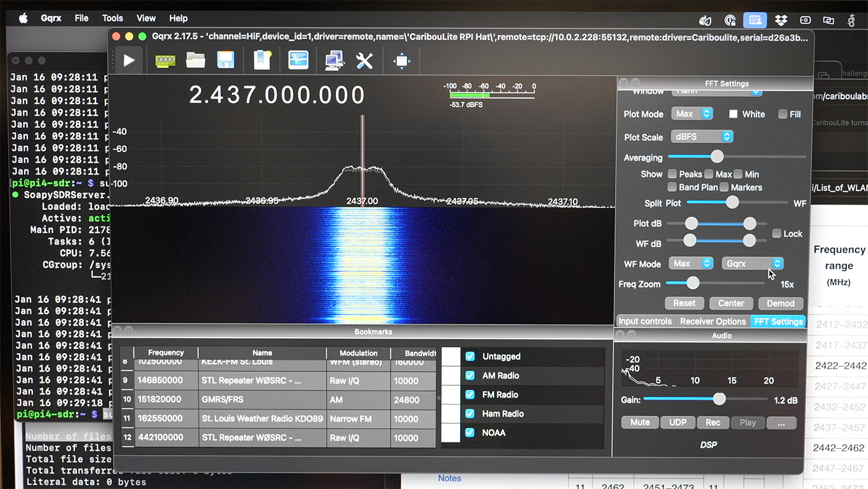Screen dimensions: 868x489
Task: Select bookmark cell with frequency 442100000
Action: [166, 437]
